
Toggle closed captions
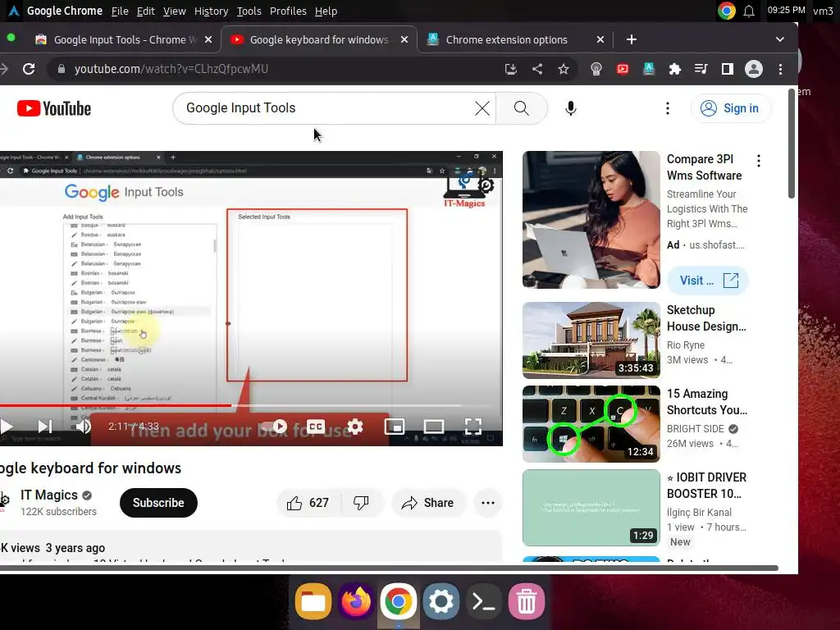[316, 427]
